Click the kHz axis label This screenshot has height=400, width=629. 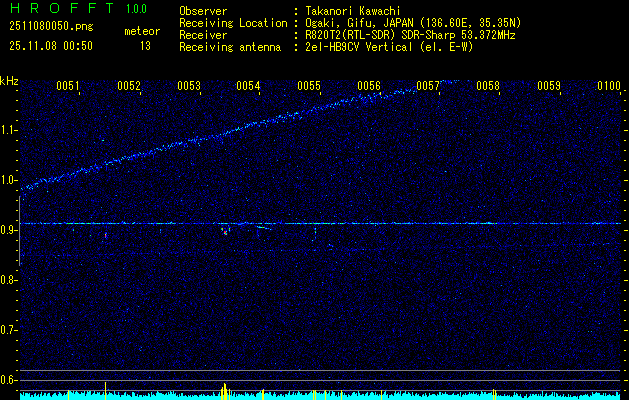point(9,81)
